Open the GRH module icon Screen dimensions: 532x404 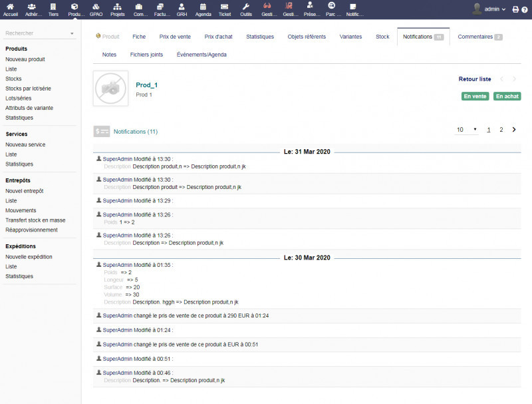click(182, 9)
